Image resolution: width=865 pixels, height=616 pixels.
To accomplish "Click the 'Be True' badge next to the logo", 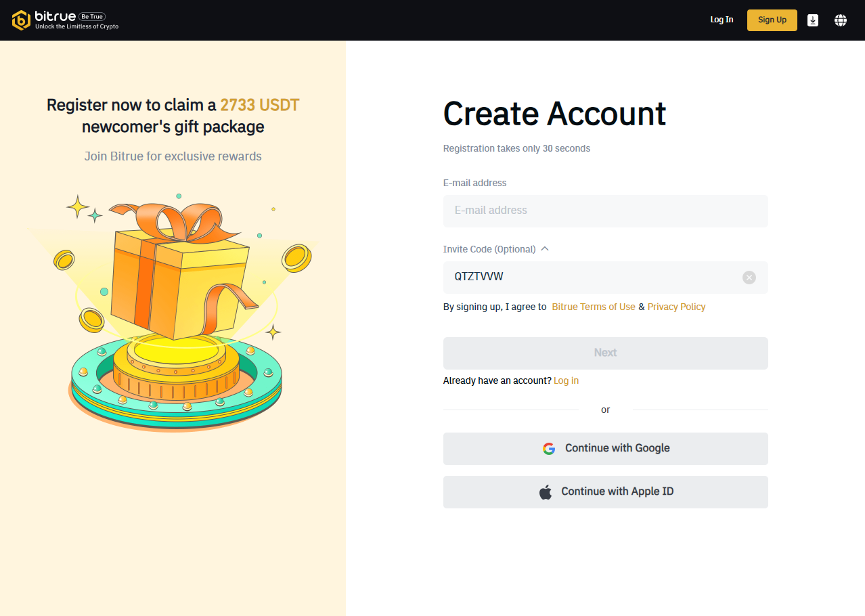I will tap(92, 16).
